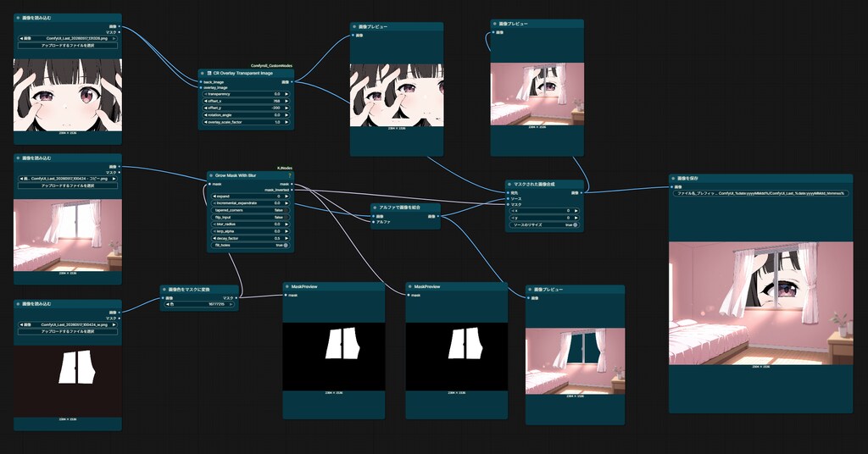Screen dimensions: 868x454
Task: Decrease decay_factor with left arrow
Action: 214,238
